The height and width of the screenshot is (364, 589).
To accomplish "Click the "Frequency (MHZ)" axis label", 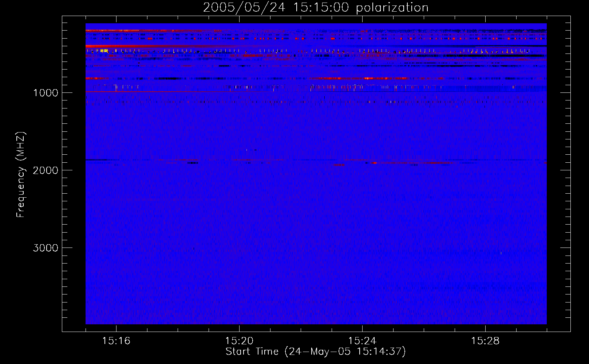I will [21, 175].
